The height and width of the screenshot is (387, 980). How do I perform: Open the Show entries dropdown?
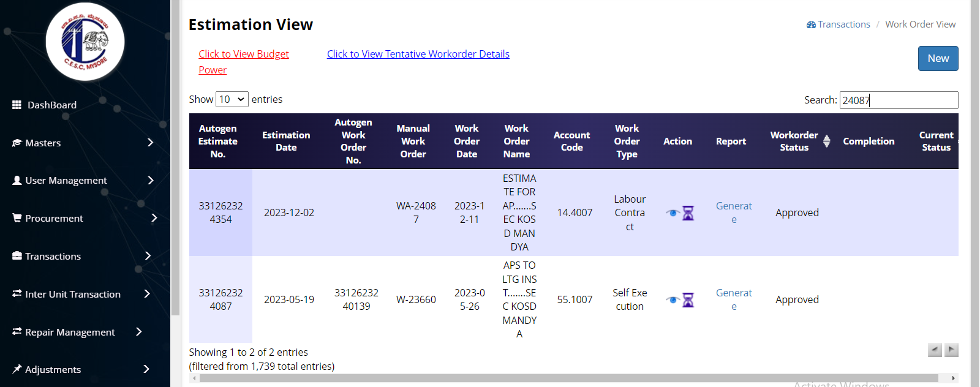232,99
